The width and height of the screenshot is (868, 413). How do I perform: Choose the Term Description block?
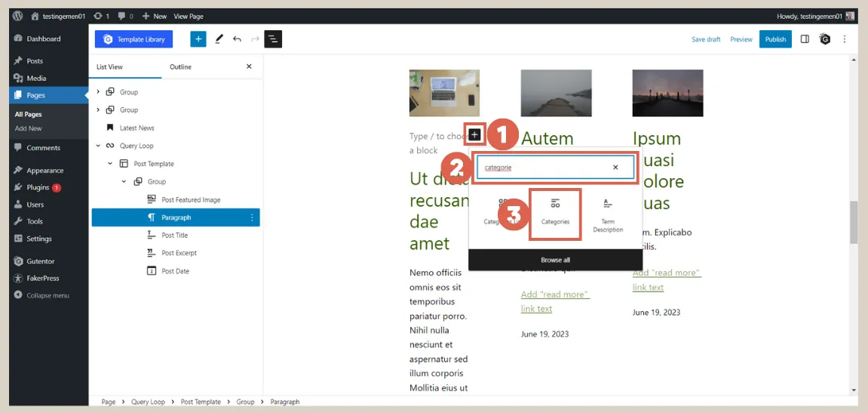(x=608, y=215)
